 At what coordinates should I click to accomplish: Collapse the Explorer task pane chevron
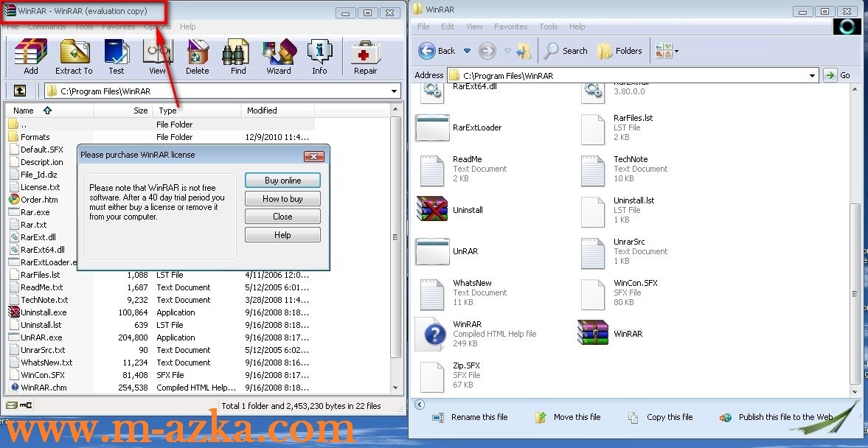click(x=420, y=405)
